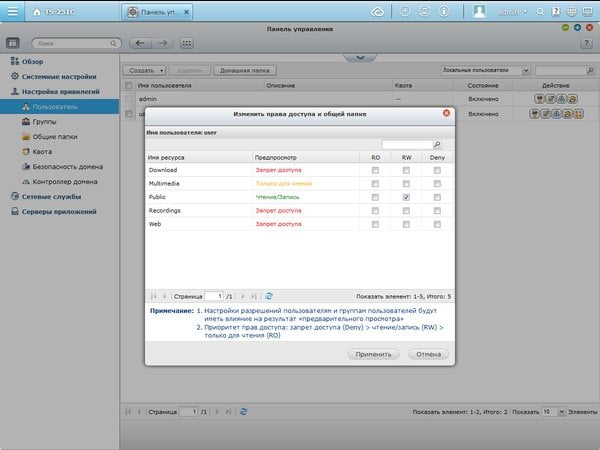Image resolution: width=600 pixels, height=450 pixels.
Task: Edit shared folder permission icon, admin row
Action: 572,99
